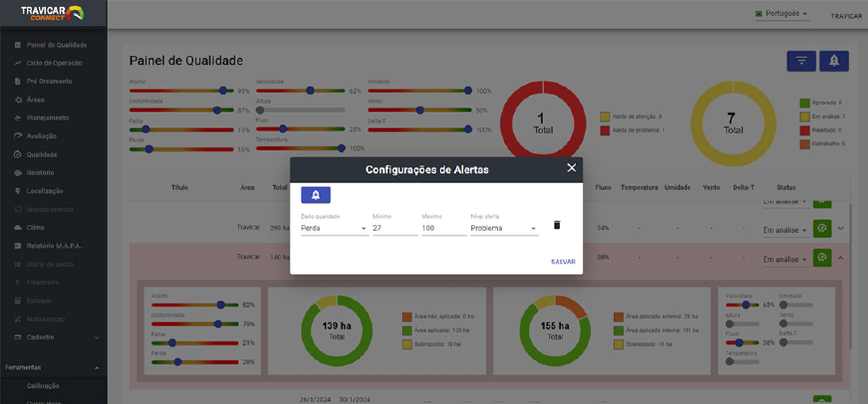The image size is (868, 404).
Task: Click green quality gauge icon in 299 ha row
Action: pos(822,229)
